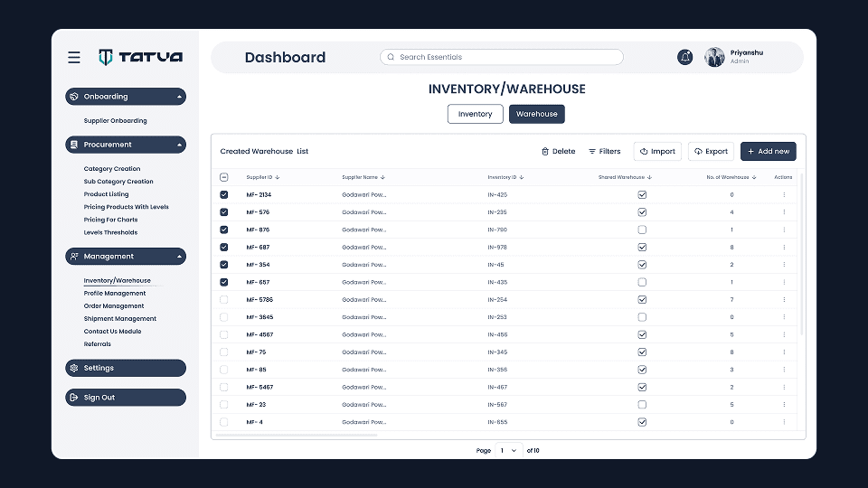Click the Export button

point(711,152)
